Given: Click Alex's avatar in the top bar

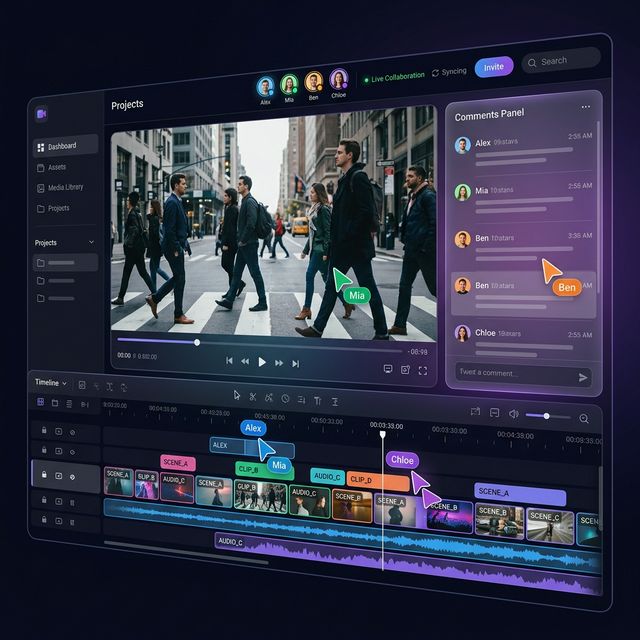Looking at the screenshot, I should click(x=265, y=87).
